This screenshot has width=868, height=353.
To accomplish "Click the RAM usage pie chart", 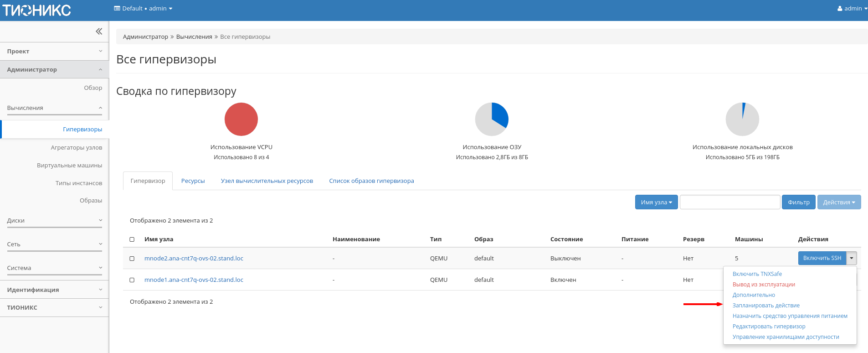I will 492,119.
